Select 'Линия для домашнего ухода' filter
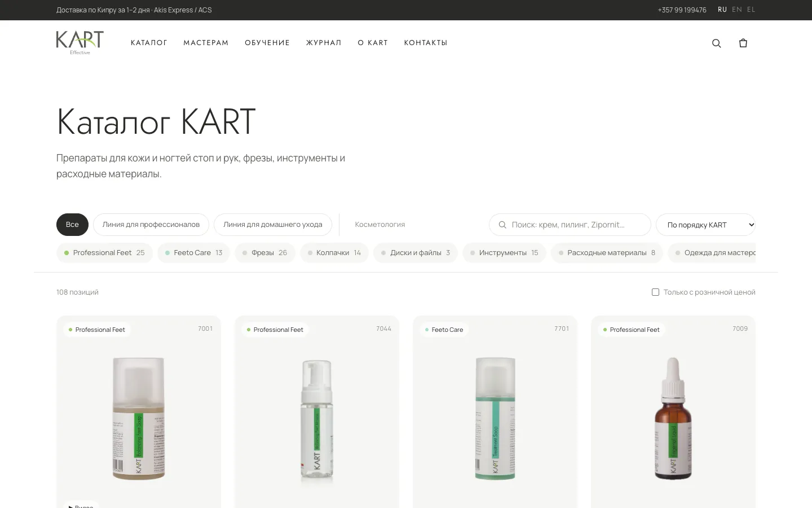Viewport: 812px width, 508px height. click(x=273, y=225)
